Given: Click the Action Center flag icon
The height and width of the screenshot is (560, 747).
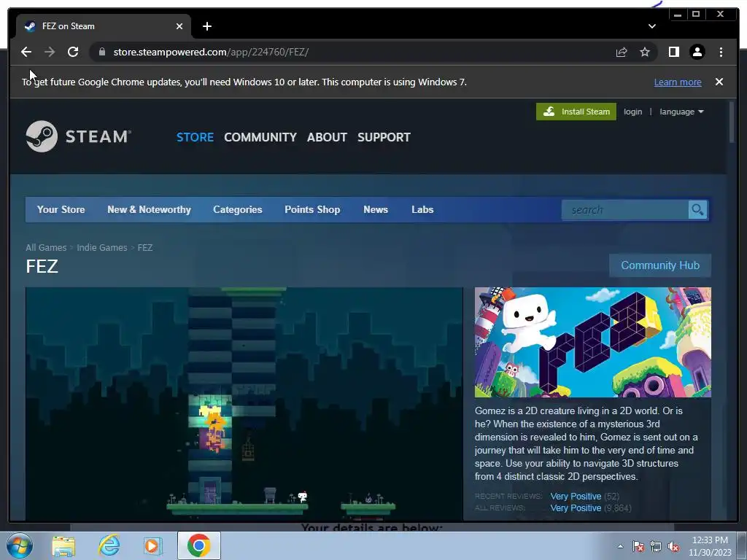Looking at the screenshot, I should (638, 547).
